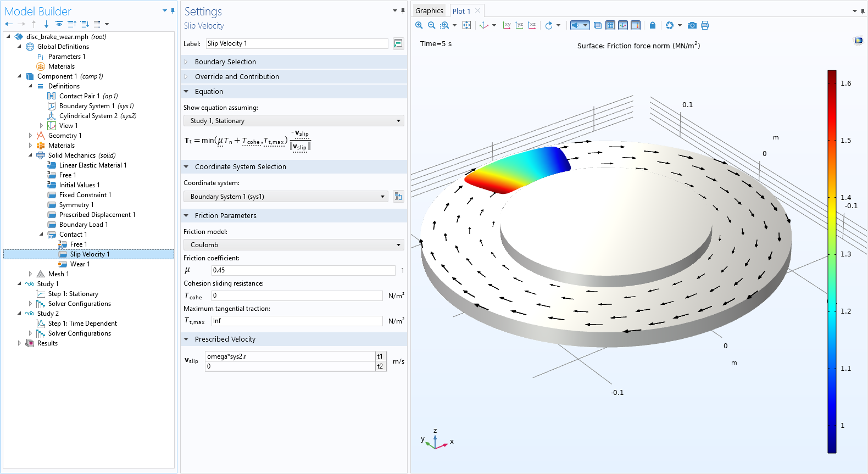Select the Wear 1 tree node

click(x=80, y=264)
